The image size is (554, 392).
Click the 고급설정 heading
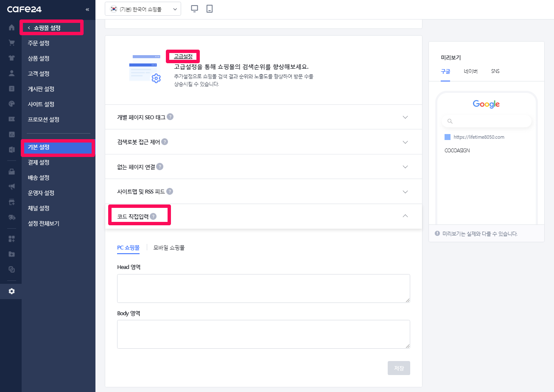(x=183, y=56)
